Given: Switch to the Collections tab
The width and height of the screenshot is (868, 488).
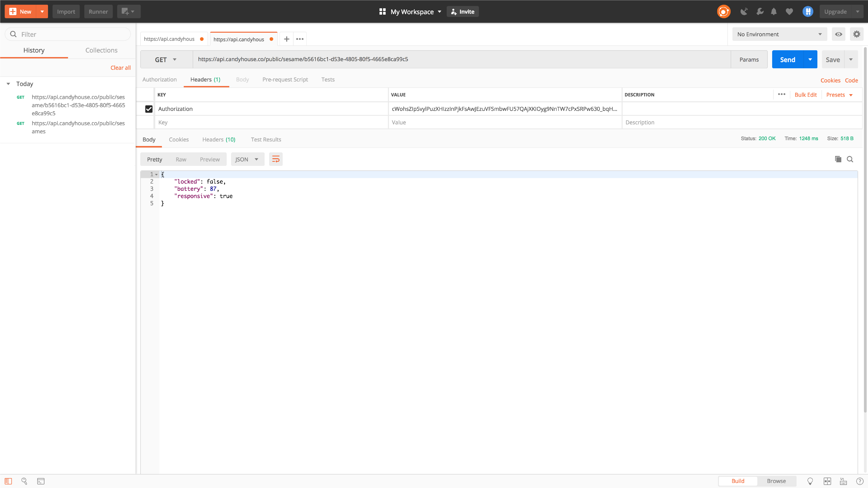Looking at the screenshot, I should tap(101, 50).
